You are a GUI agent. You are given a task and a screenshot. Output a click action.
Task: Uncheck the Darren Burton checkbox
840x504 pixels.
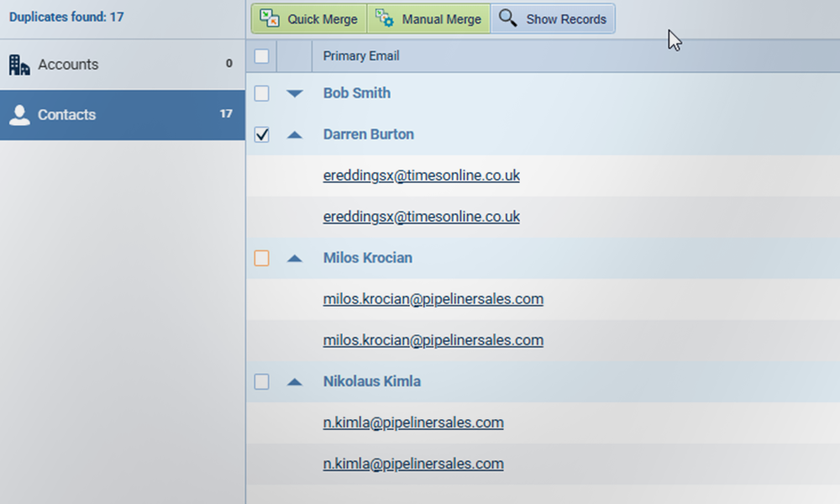click(x=262, y=134)
